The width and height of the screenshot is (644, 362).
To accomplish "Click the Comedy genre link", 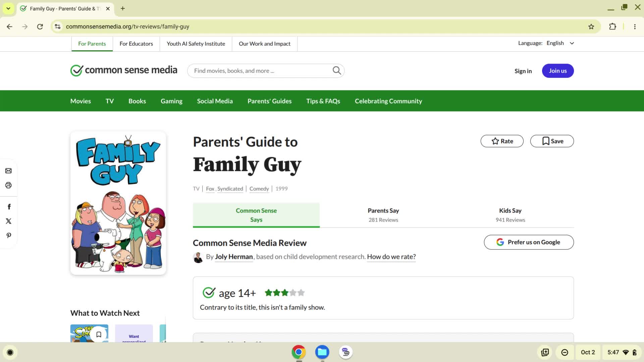I will pos(259,189).
